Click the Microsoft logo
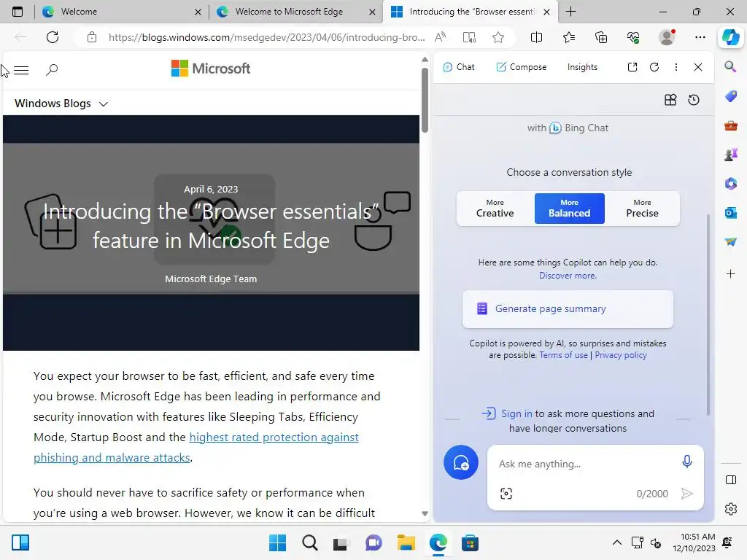This screenshot has width=747, height=560. click(211, 69)
